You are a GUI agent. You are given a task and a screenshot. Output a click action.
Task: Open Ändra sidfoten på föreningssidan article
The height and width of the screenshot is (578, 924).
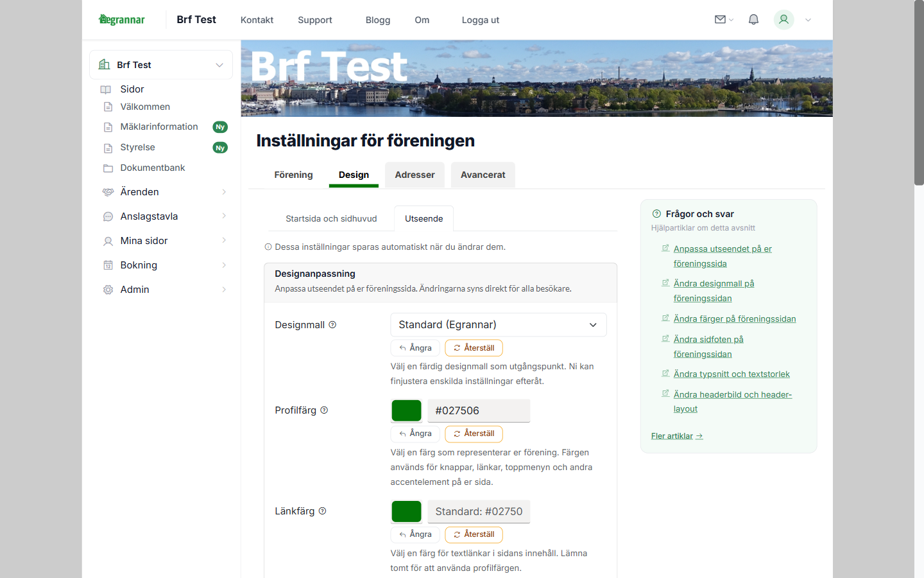708,347
